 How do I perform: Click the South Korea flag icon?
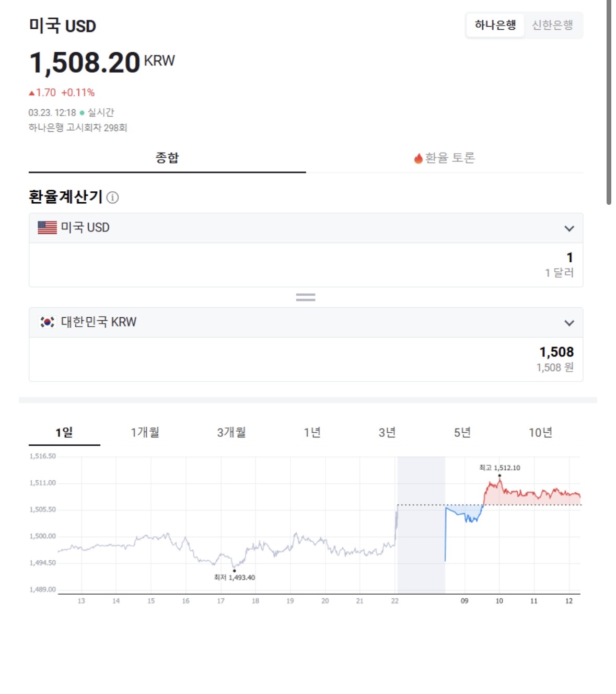tap(47, 322)
